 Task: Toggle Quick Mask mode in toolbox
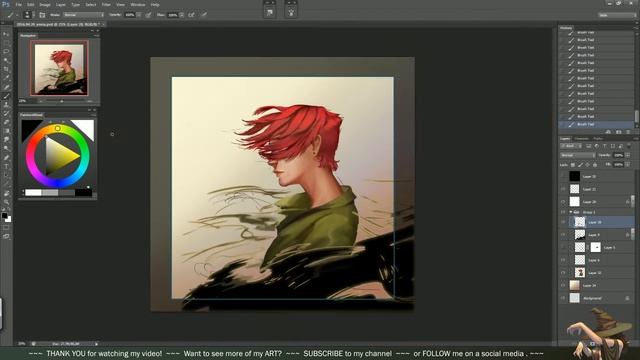click(6, 228)
